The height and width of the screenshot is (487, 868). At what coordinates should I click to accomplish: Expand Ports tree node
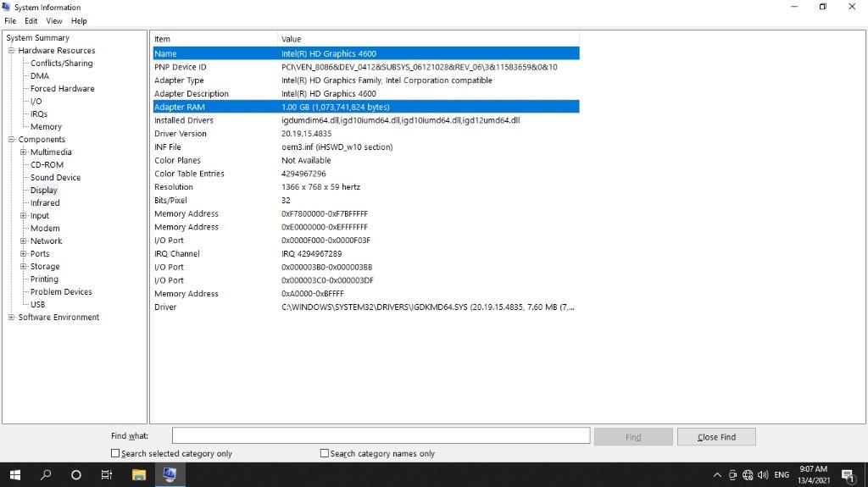coord(23,254)
